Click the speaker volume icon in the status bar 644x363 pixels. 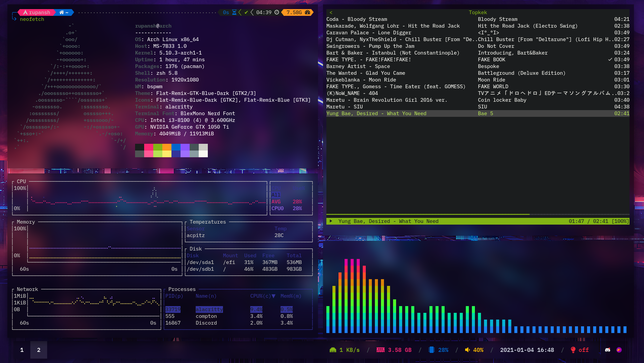pos(468,350)
